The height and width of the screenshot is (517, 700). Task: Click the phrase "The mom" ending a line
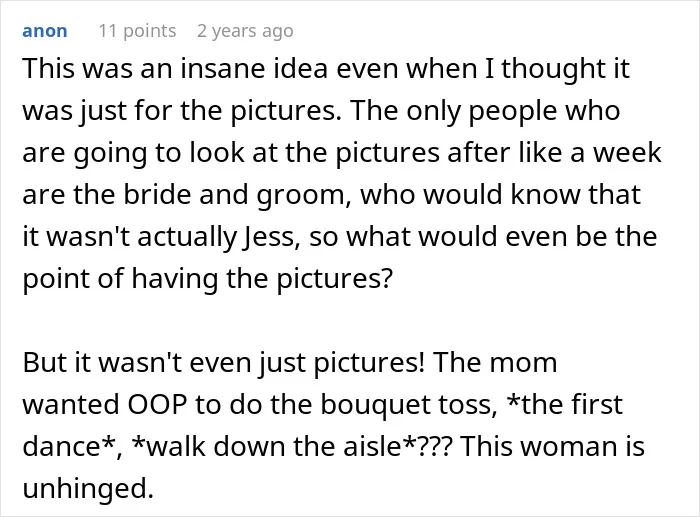coord(495,363)
